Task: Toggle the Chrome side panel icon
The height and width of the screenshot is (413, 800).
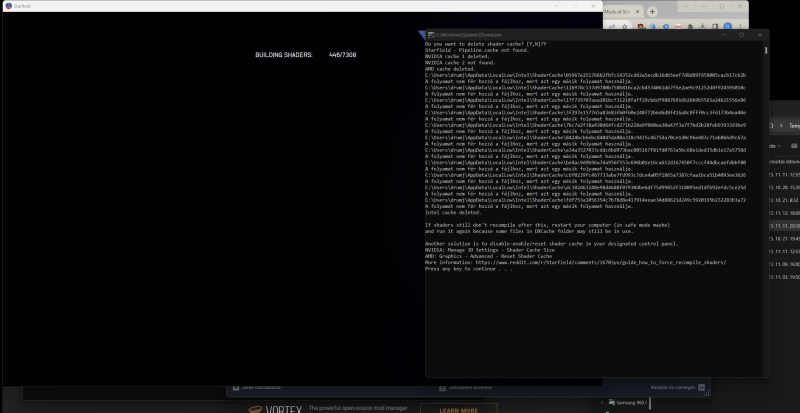Action: (715, 26)
